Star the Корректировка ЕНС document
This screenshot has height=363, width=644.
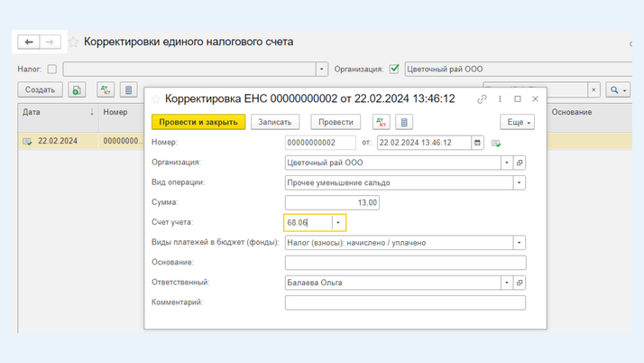pyautogui.click(x=156, y=99)
